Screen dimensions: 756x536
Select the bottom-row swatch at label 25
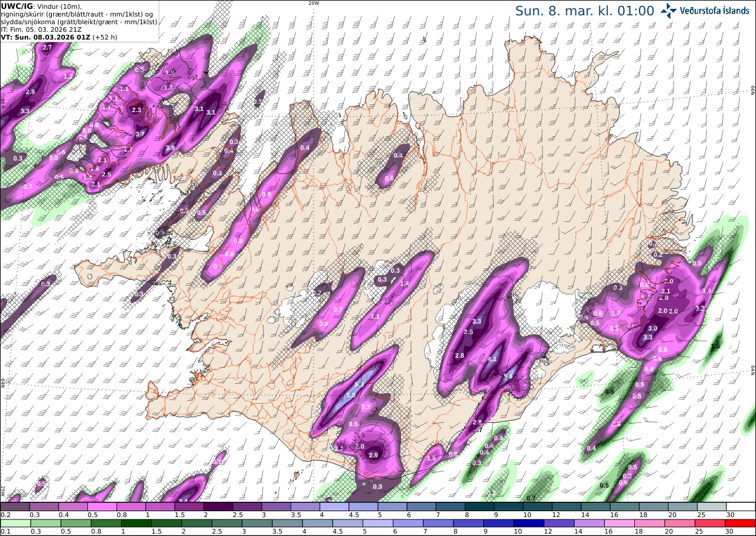pos(711,522)
